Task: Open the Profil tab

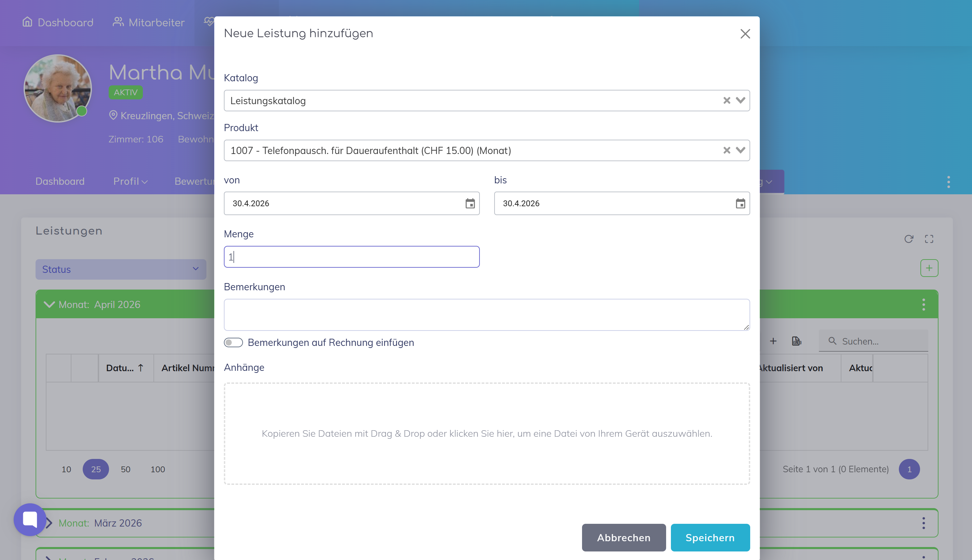Action: pyautogui.click(x=130, y=181)
